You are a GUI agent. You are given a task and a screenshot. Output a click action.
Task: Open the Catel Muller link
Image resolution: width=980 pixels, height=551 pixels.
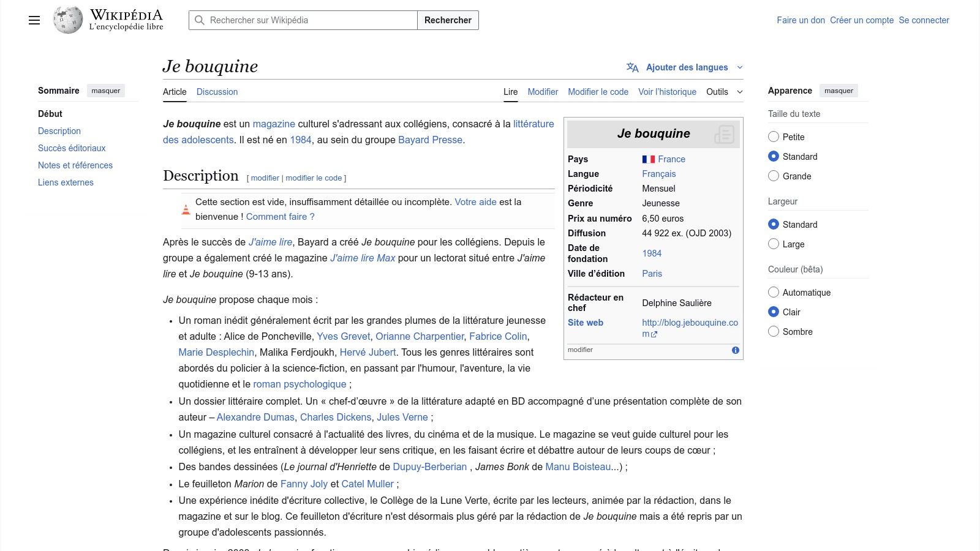367,484
